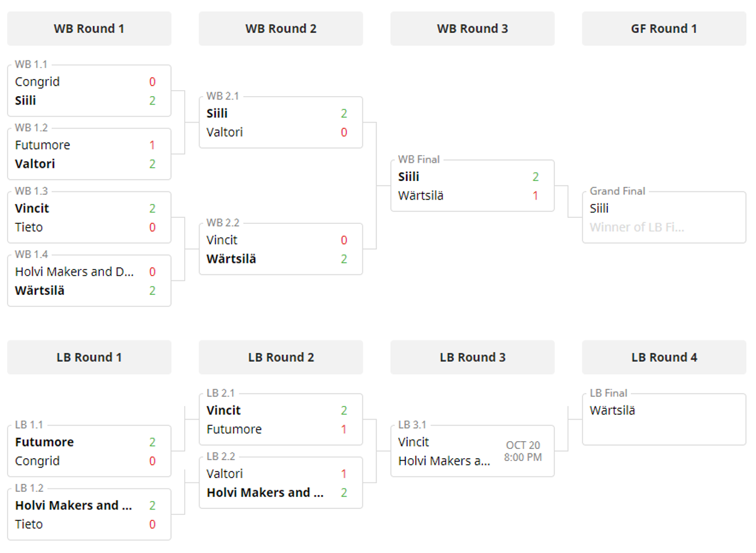Viewport: 756px width, 553px height.
Task: Select Tieto in match WB 1.3
Action: click(29, 227)
